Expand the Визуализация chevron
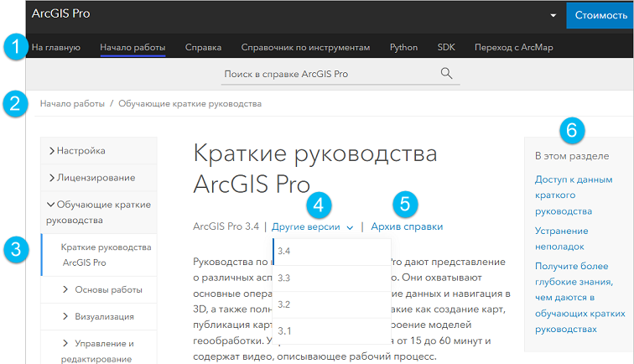 point(65,316)
